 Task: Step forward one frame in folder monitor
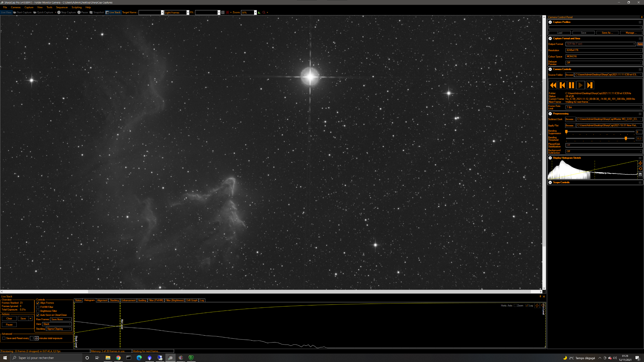tap(590, 85)
